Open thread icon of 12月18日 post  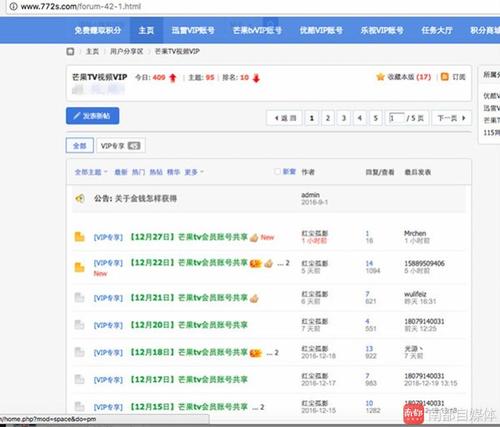point(79,352)
